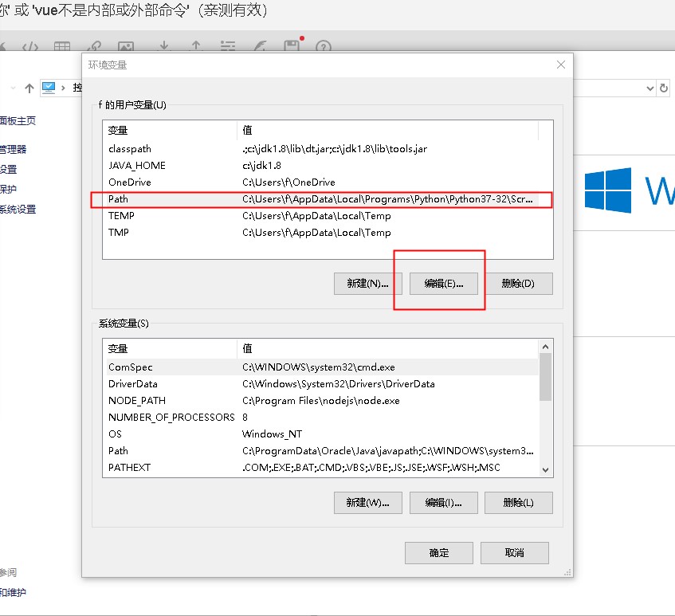Select the NODE_PATH system variable row
Image resolution: width=675 pixels, height=616 pixels.
pos(323,401)
